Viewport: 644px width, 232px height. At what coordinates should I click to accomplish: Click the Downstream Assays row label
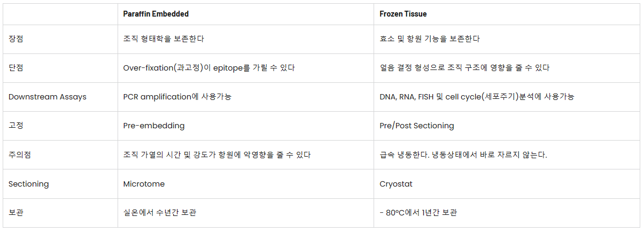(48, 97)
